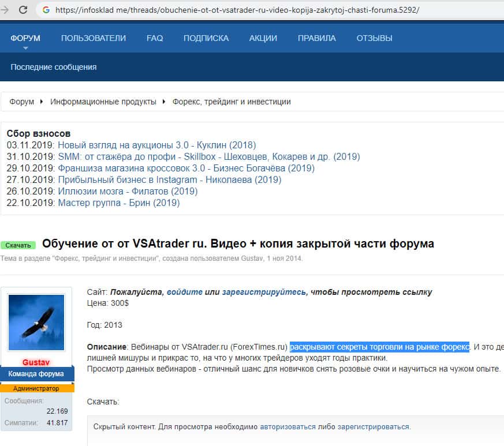Click the Год: 2013 line
Viewport: 504px width, 446px height.
coord(104,325)
